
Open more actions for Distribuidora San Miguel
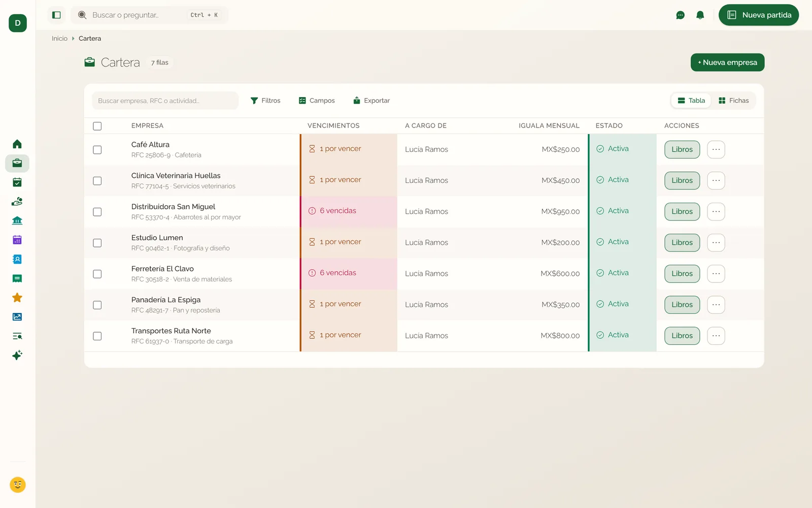[716, 211]
